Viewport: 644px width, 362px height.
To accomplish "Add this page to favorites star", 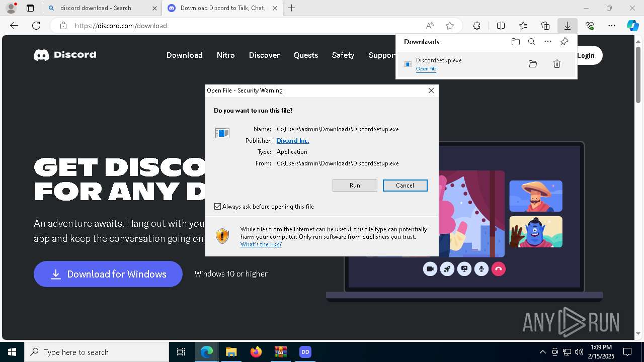I will 450,26.
